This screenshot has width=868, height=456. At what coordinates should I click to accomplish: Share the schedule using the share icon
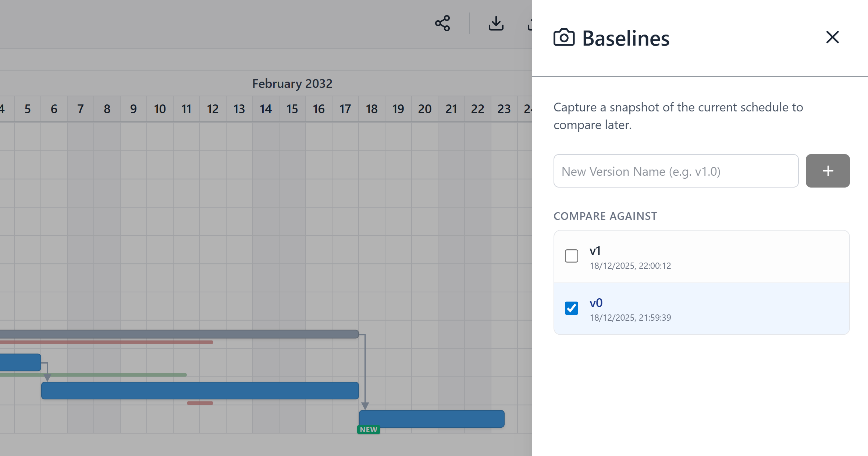pyautogui.click(x=442, y=24)
